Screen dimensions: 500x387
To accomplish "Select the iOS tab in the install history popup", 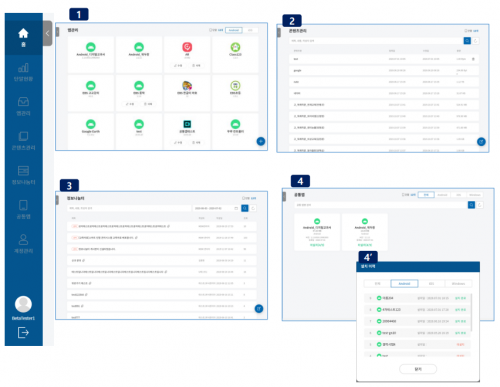I will click(431, 284).
